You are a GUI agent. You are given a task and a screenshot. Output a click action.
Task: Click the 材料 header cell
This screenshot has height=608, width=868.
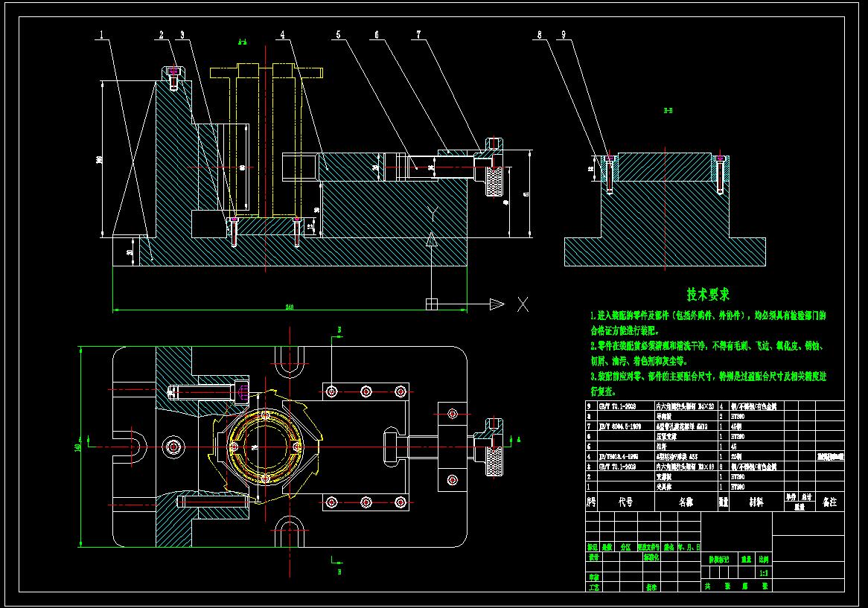click(756, 502)
